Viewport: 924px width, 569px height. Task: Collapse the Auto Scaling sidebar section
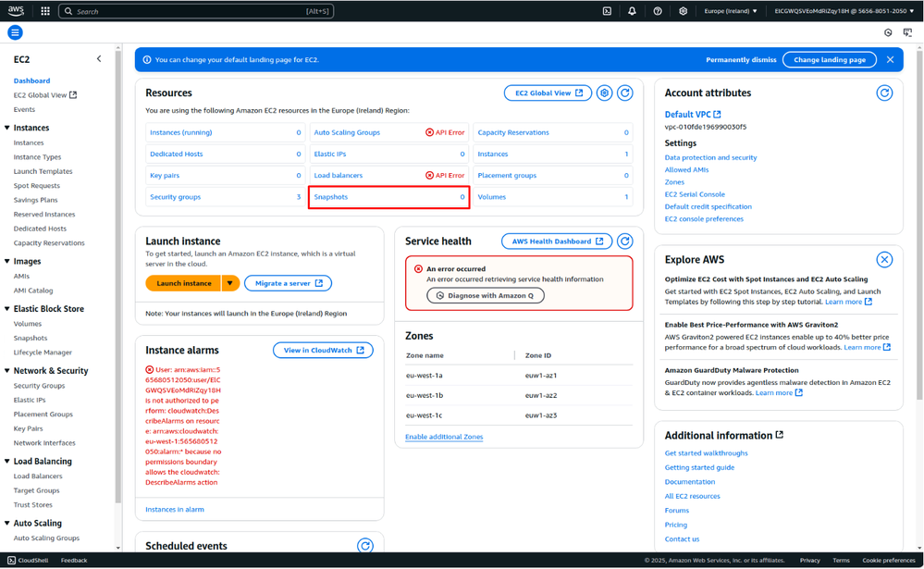[x=7, y=523]
